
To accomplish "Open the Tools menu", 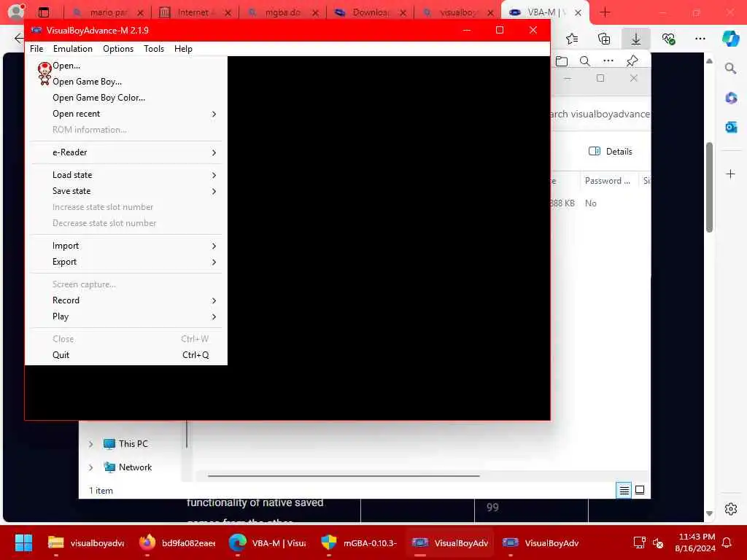I will click(x=153, y=49).
